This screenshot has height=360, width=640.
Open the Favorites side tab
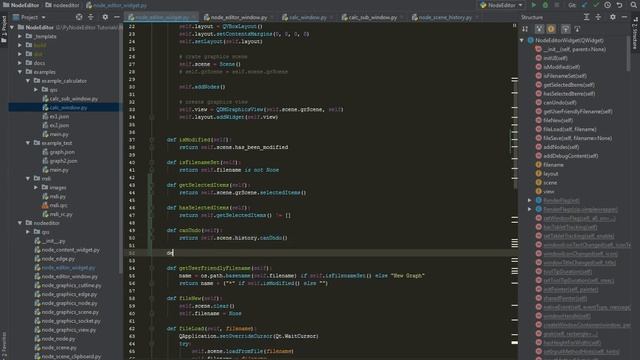point(4,346)
